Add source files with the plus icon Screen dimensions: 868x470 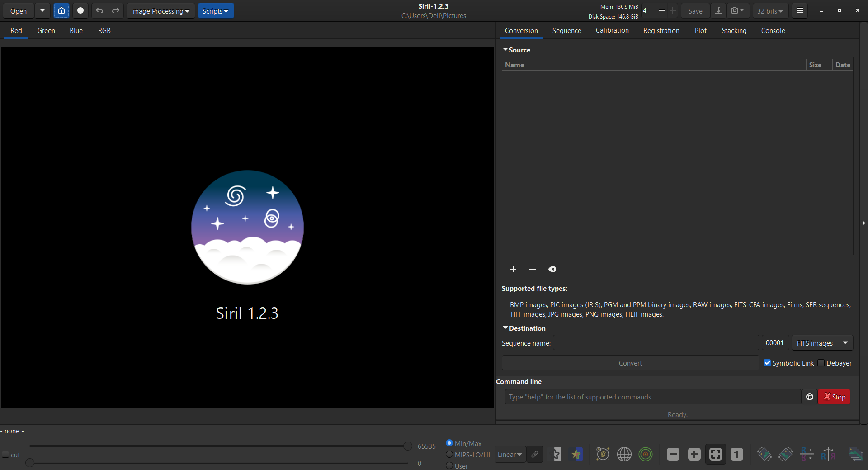pyautogui.click(x=513, y=269)
